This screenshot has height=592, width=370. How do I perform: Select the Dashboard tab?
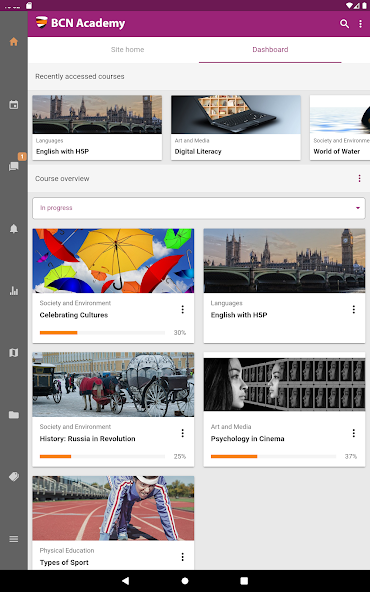click(270, 49)
